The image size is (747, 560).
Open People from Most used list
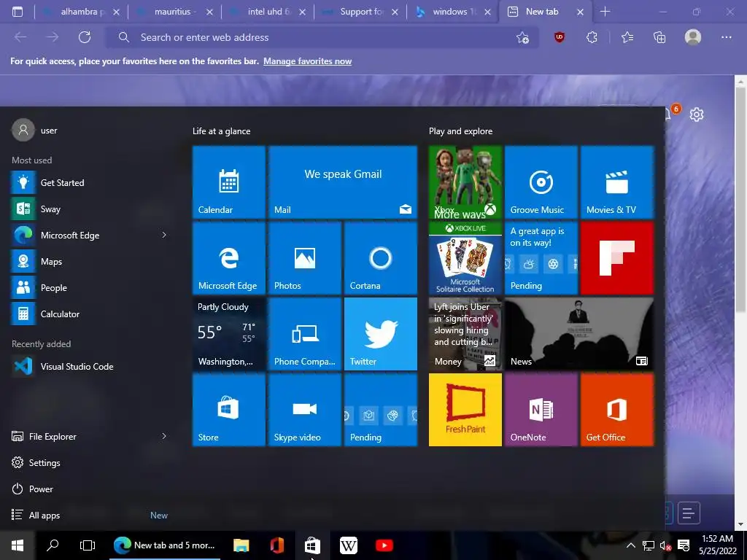(x=90, y=287)
